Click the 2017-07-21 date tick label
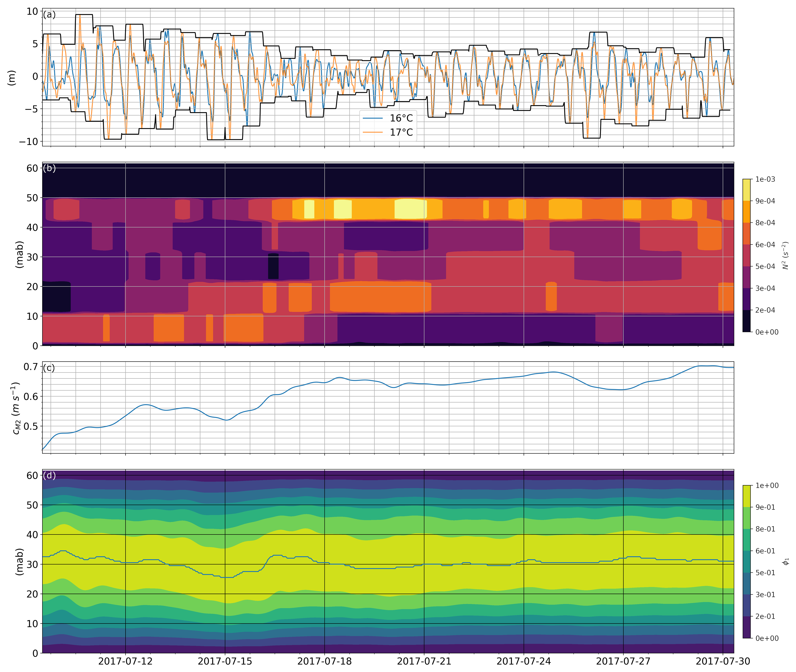This screenshot has height=672, width=796. pos(424,661)
